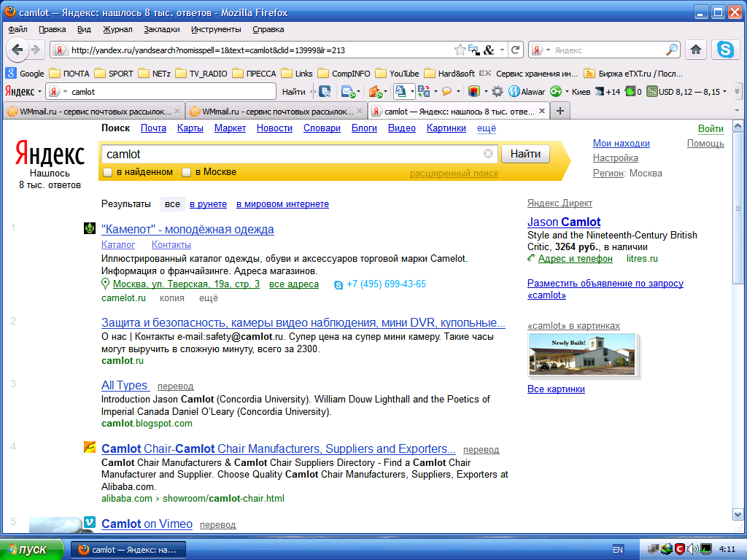Click the Yandex bar wallet money icon
The height and width of the screenshot is (560, 747).
tap(376, 91)
